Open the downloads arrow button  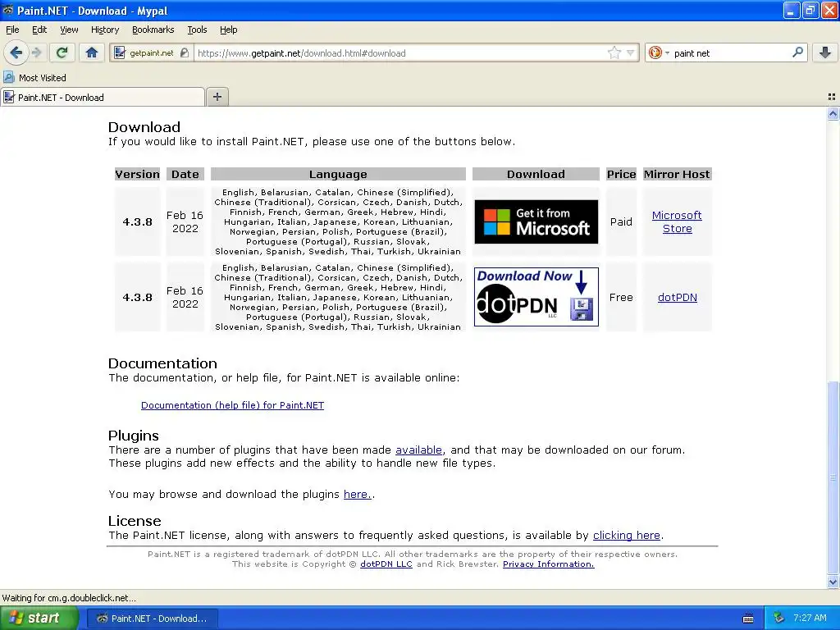coord(825,52)
